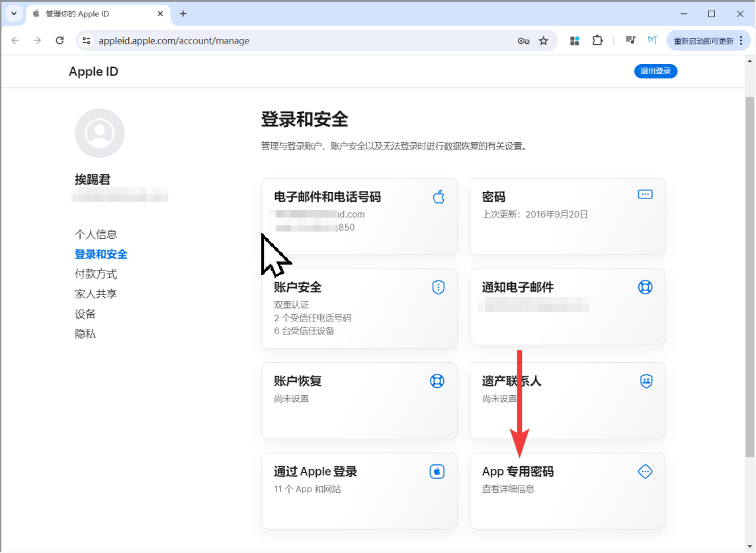Click the 退出登录 button
756x553 pixels.
click(655, 71)
